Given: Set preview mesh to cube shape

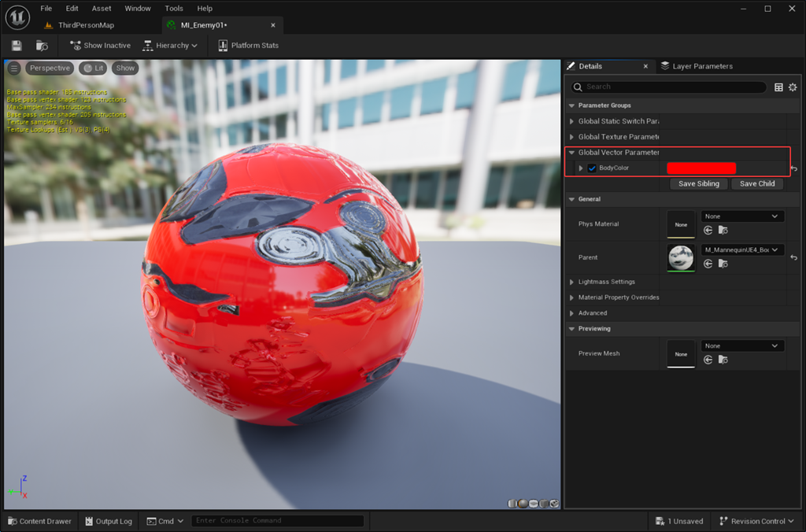Looking at the screenshot, I should pyautogui.click(x=544, y=503).
